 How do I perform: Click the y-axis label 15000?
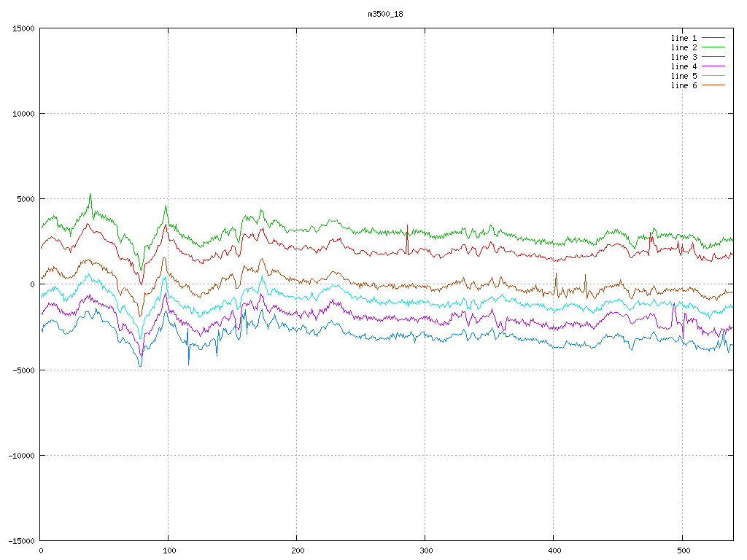[24, 28]
